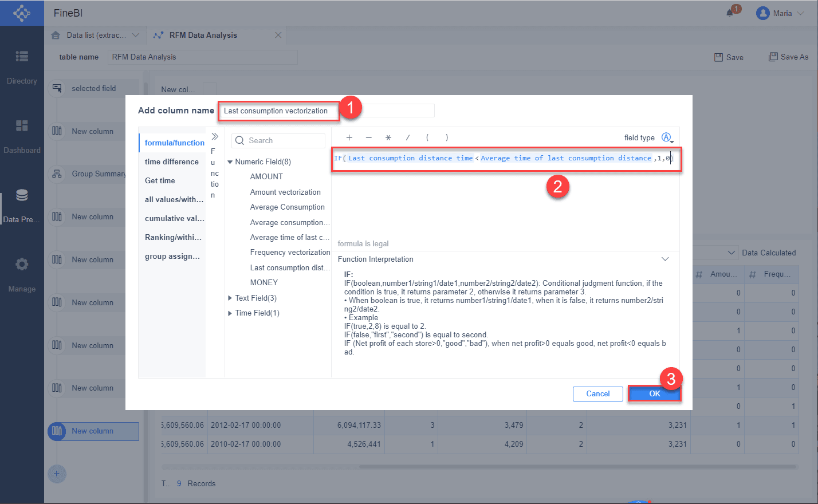Insert a right parenthesis operator

click(447, 137)
